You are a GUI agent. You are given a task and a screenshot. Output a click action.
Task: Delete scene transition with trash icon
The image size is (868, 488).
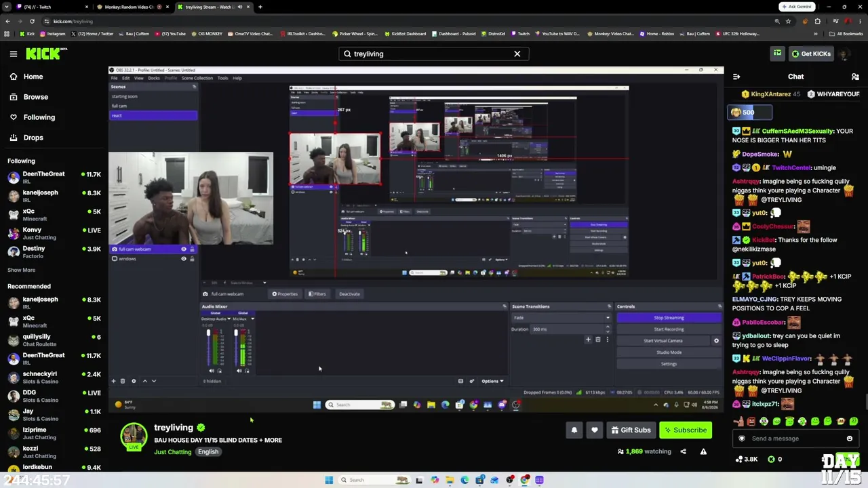(x=597, y=340)
